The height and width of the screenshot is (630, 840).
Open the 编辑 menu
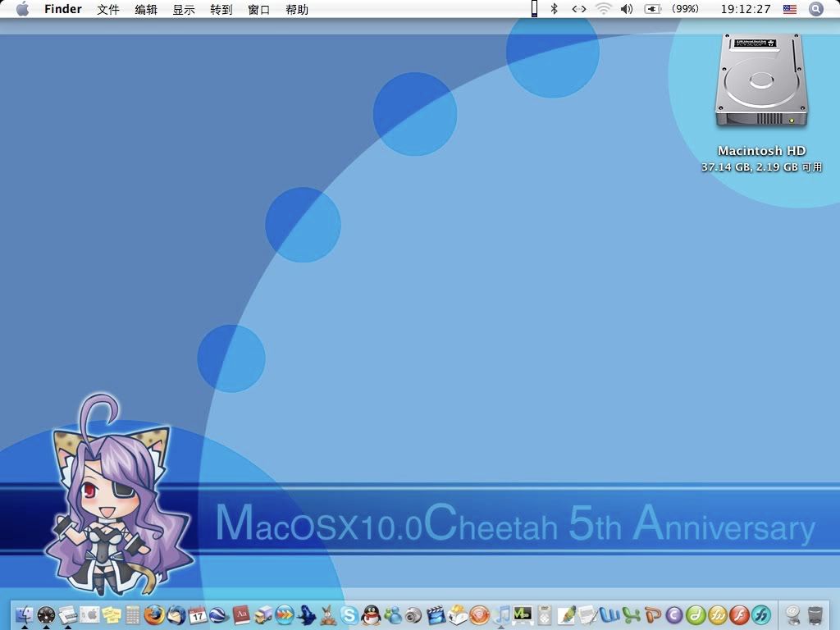146,9
